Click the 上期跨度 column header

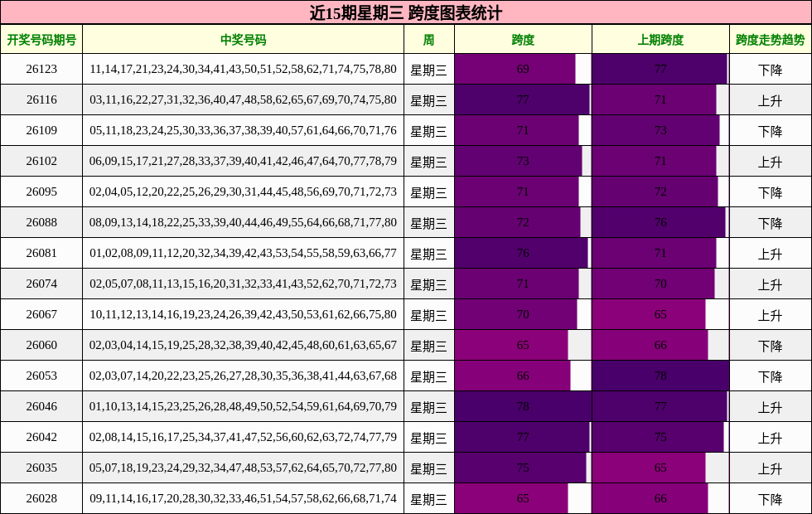click(x=660, y=40)
